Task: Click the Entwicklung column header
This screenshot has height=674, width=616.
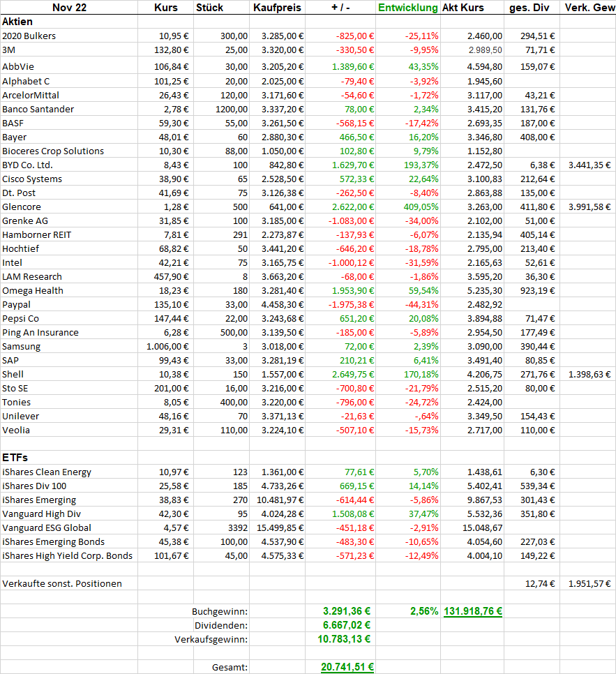Action: coord(408,8)
